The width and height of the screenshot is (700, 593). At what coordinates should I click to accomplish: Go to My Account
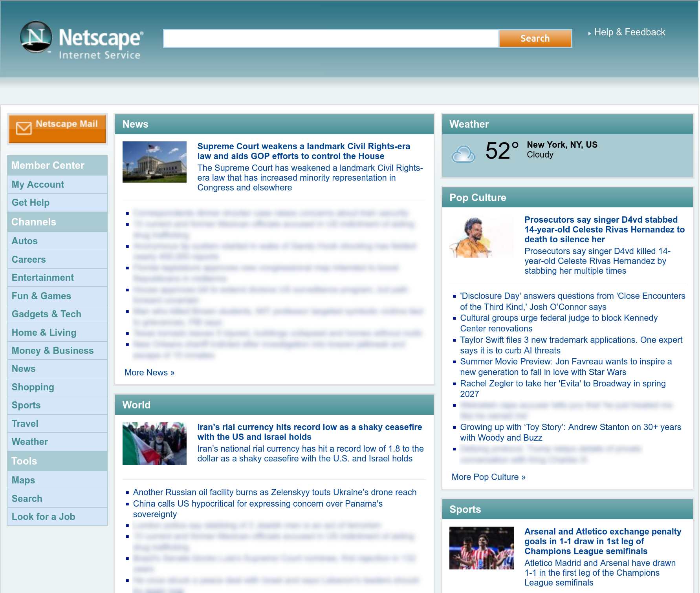pyautogui.click(x=37, y=184)
